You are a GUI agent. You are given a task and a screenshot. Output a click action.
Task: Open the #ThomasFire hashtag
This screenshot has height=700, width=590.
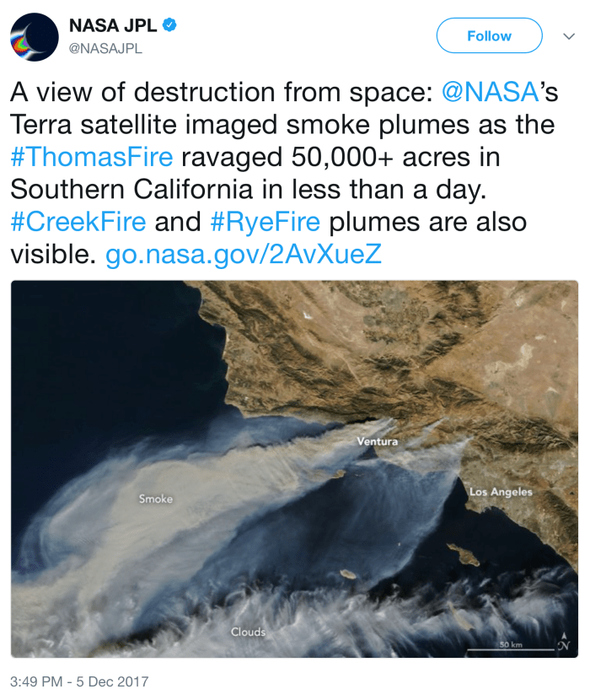coord(92,159)
